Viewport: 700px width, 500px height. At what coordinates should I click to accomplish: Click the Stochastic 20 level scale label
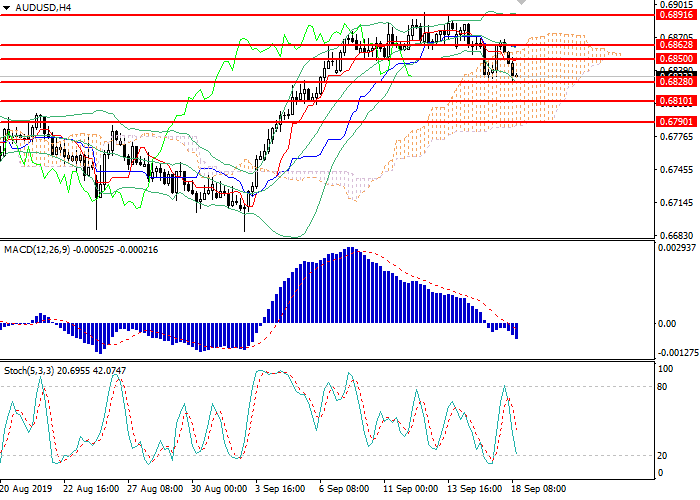pyautogui.click(x=662, y=455)
